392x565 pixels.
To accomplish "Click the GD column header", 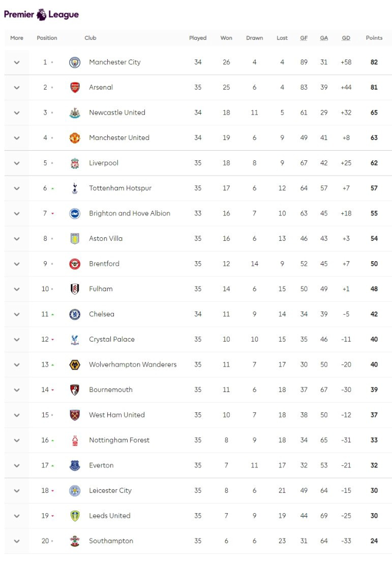I will (346, 38).
